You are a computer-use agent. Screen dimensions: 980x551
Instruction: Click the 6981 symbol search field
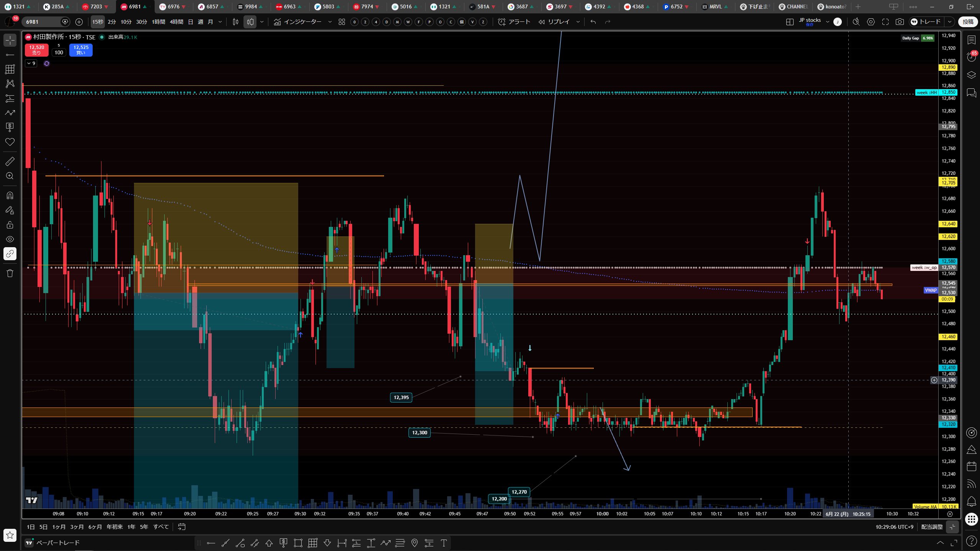pos(42,22)
